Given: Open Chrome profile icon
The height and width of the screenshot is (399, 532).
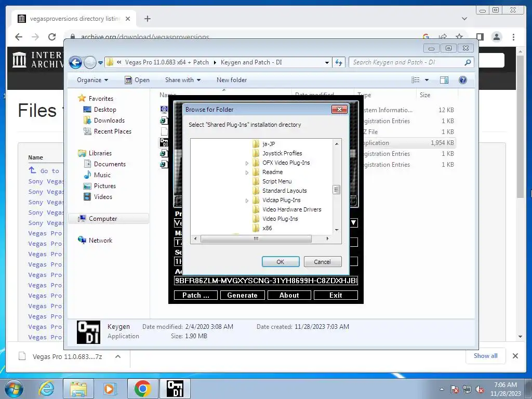Looking at the screenshot, I should click(x=497, y=37).
